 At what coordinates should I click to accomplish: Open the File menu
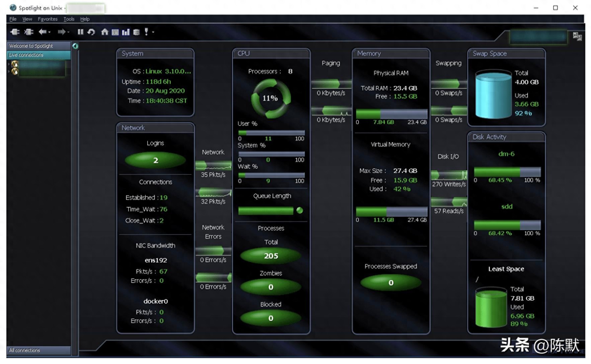(13, 19)
